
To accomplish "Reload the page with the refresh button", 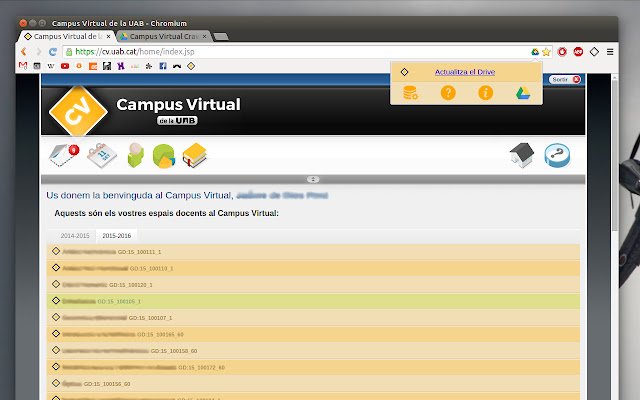I will [x=53, y=52].
